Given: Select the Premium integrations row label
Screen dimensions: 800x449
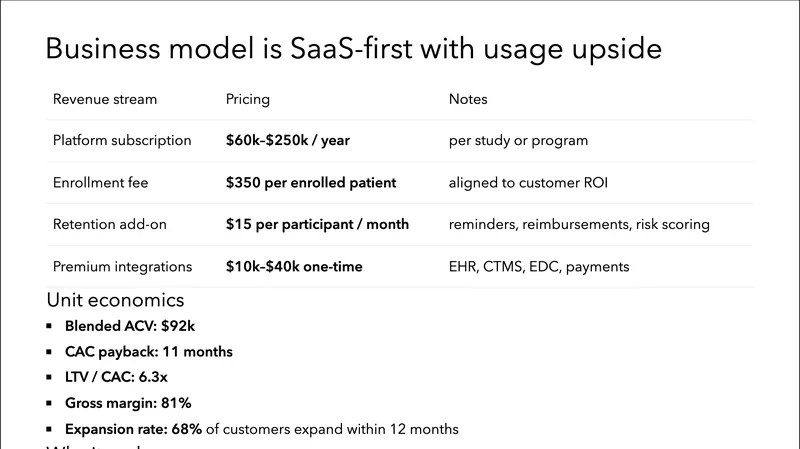Looking at the screenshot, I should pos(122,267).
